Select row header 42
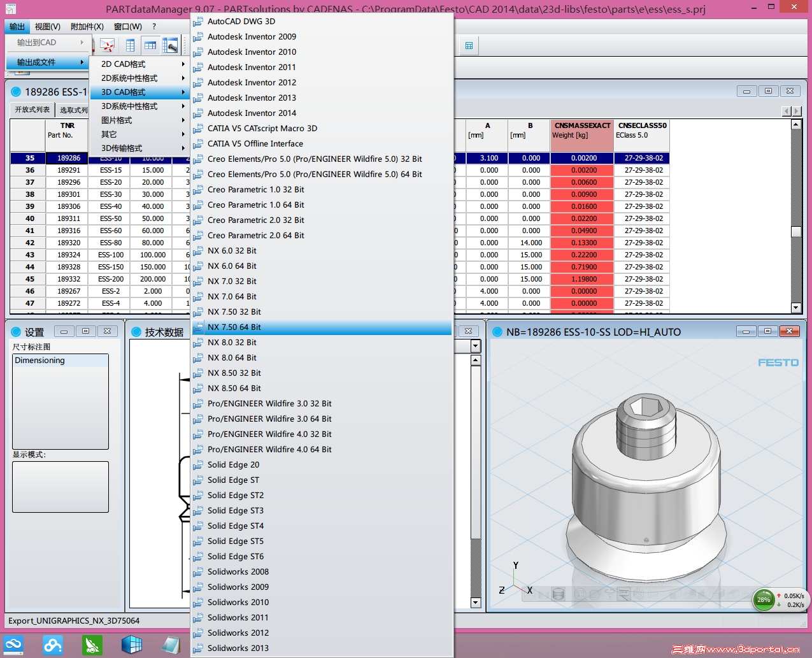This screenshot has height=658, width=812. pyautogui.click(x=28, y=243)
